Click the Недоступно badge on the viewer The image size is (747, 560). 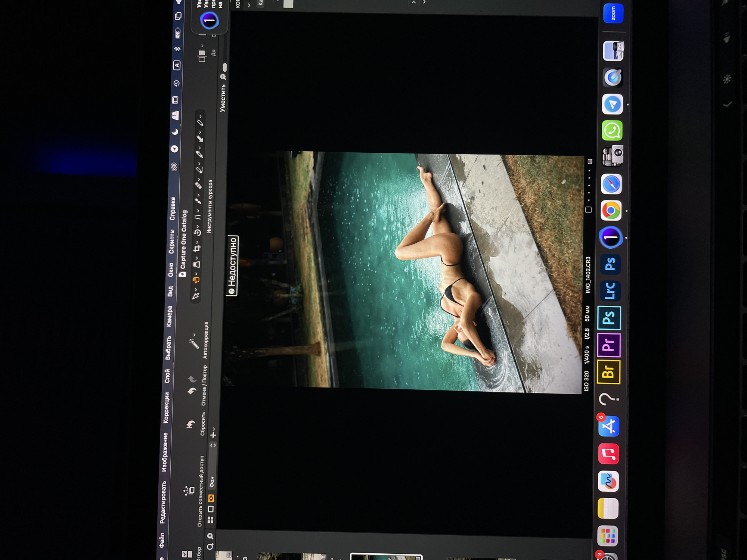(232, 266)
